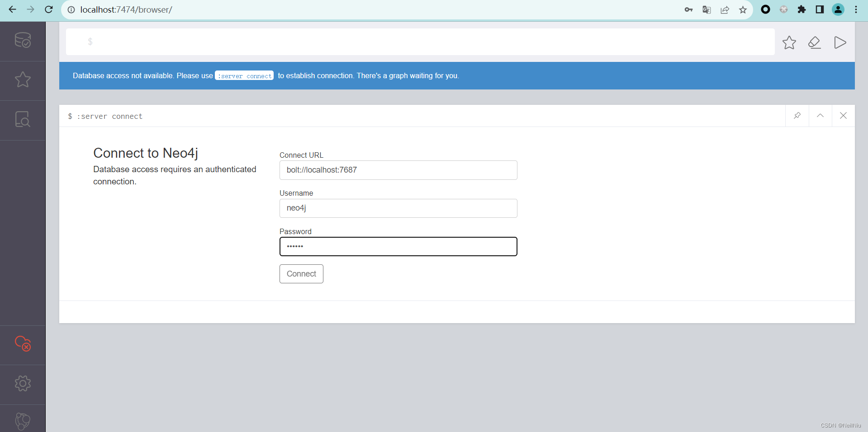Click the address bar URL localhost:7474/browser/
868x432 pixels.
tap(126, 9)
